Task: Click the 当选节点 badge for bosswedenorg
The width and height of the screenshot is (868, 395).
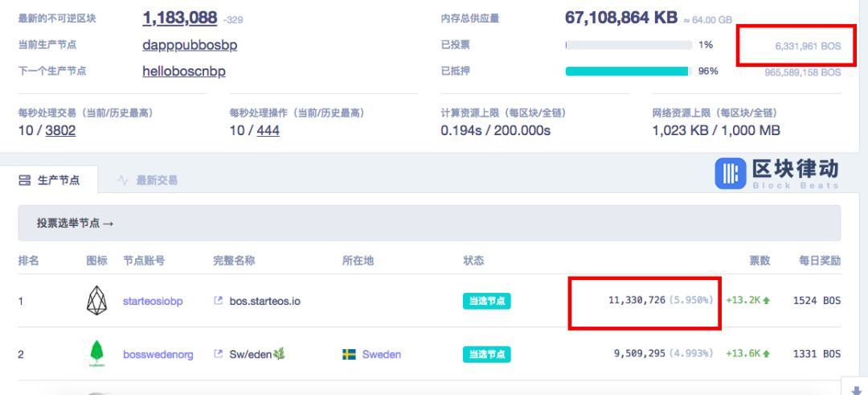Action: (486, 355)
